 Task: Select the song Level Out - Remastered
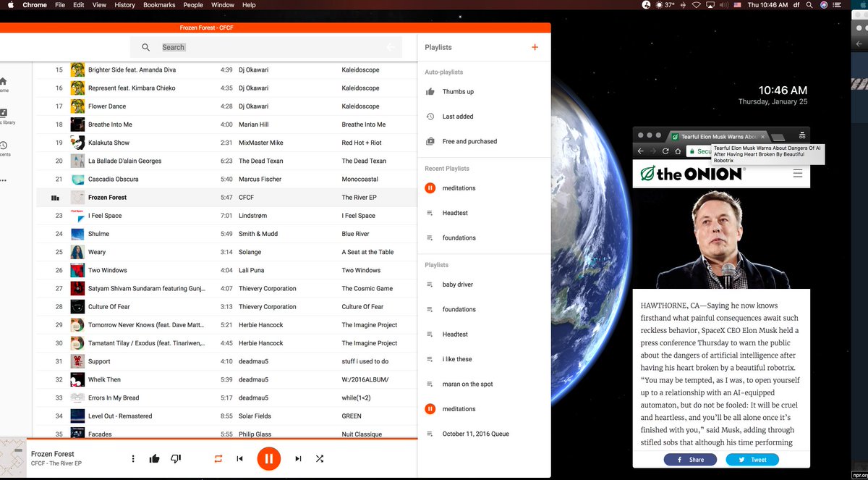pos(120,416)
